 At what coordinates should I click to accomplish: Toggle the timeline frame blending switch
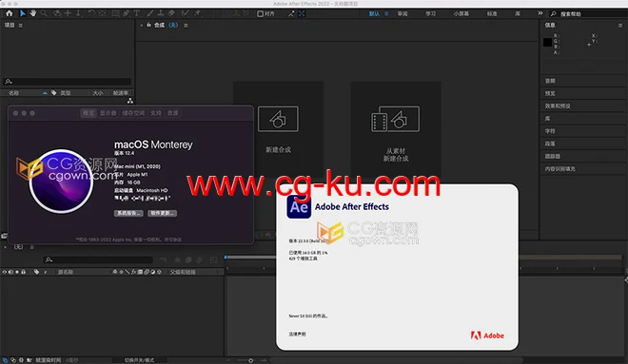(x=188, y=260)
